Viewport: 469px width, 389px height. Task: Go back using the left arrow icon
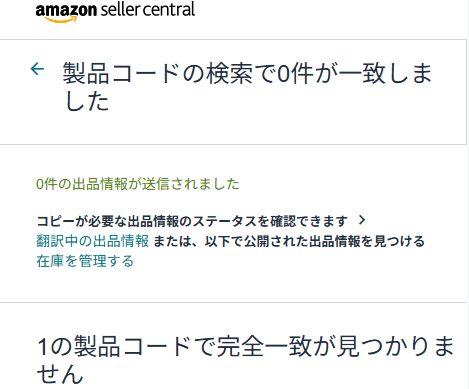click(37, 69)
